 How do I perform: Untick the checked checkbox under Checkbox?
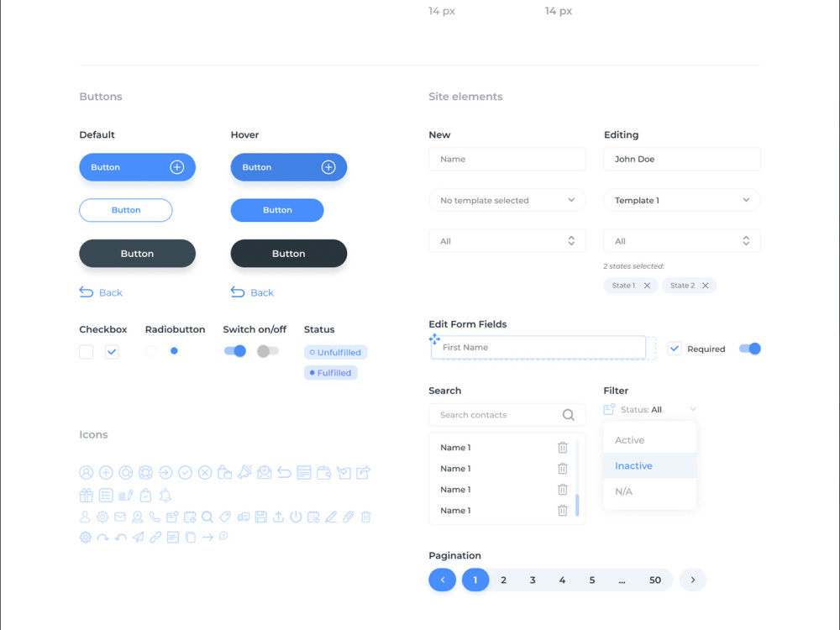point(112,352)
